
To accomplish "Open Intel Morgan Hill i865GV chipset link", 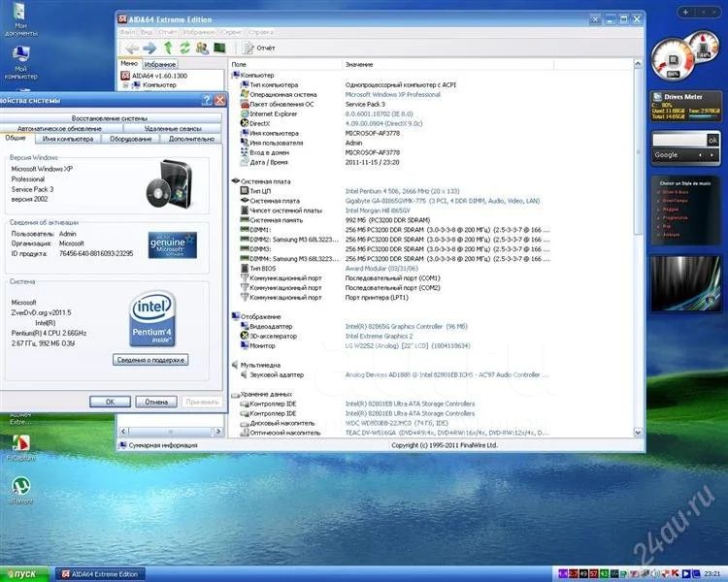I will pos(378,210).
